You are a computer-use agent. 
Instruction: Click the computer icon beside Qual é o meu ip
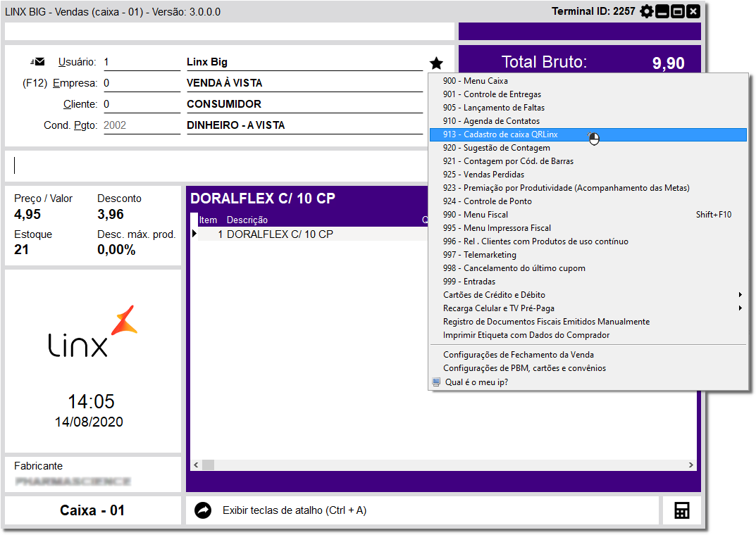click(436, 382)
